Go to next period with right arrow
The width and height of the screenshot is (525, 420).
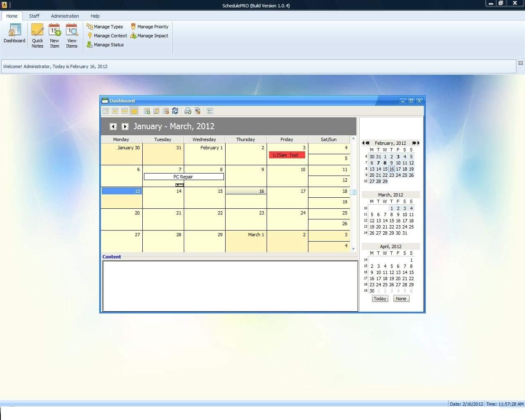pos(125,127)
